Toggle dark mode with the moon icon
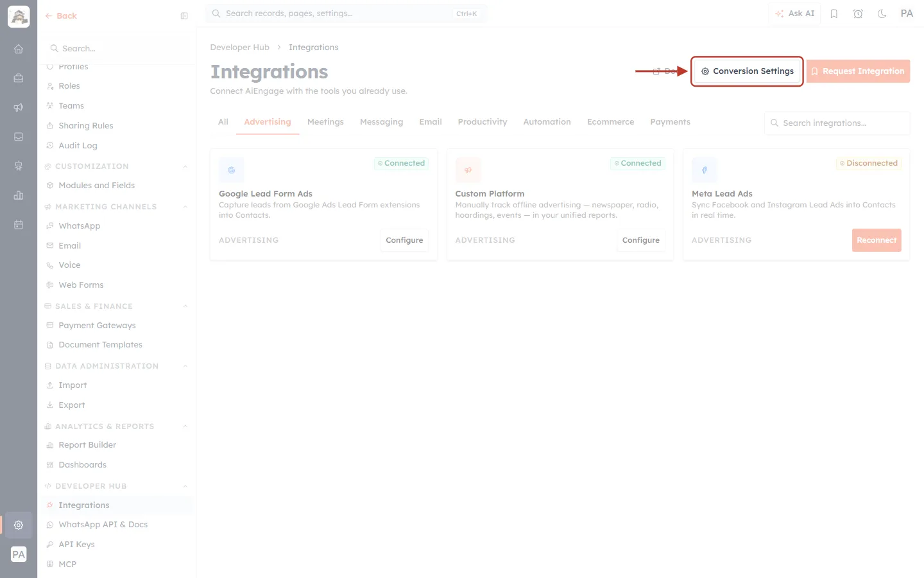 tap(882, 13)
